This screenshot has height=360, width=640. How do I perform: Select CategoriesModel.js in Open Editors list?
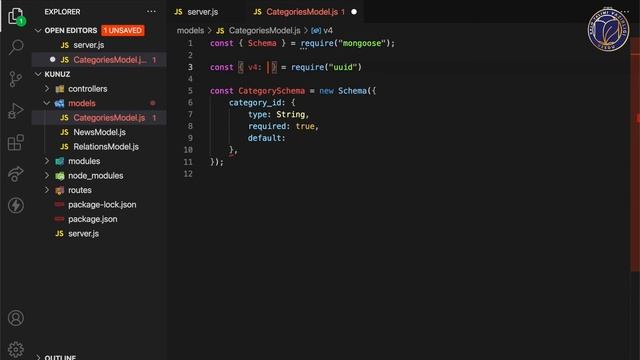(x=99, y=60)
